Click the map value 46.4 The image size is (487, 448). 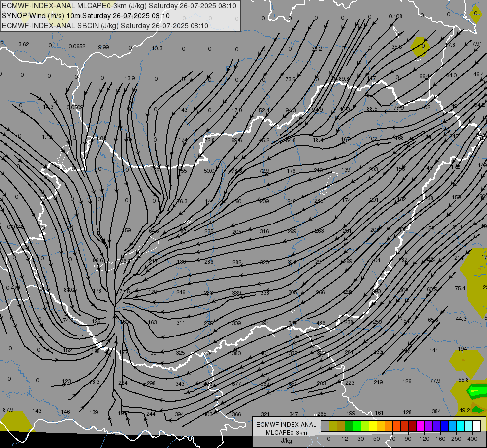(479, 74)
